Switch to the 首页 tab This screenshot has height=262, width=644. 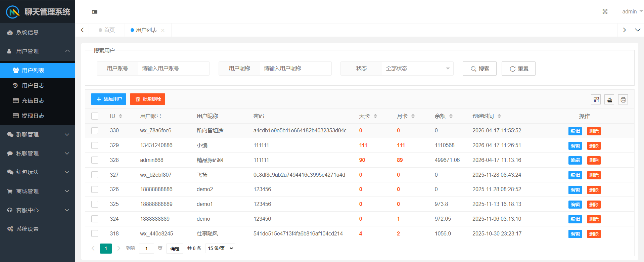(x=107, y=30)
